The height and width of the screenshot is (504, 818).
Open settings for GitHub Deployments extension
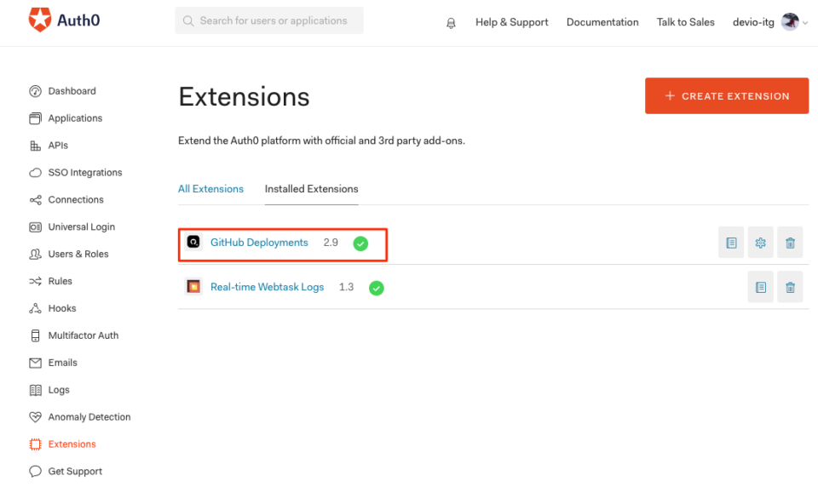760,242
